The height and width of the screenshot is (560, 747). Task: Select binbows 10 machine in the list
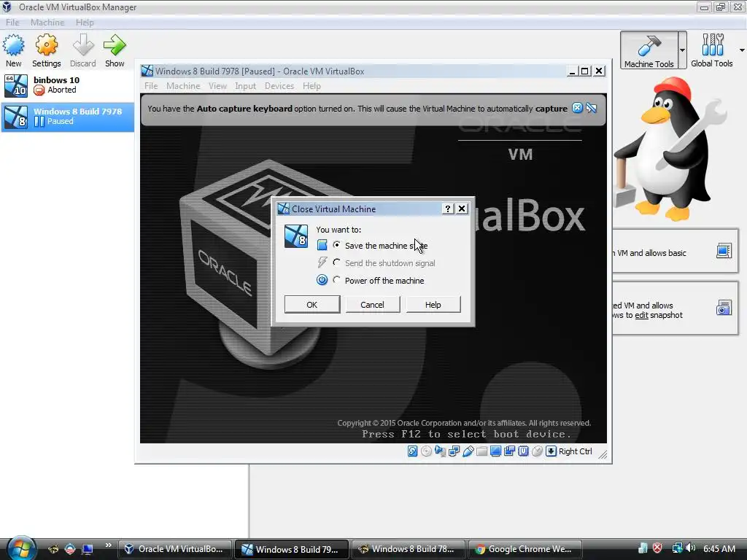pyautogui.click(x=68, y=85)
